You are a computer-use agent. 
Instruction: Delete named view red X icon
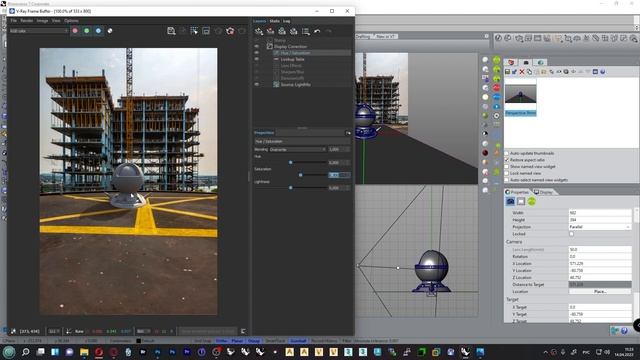[x=522, y=72]
